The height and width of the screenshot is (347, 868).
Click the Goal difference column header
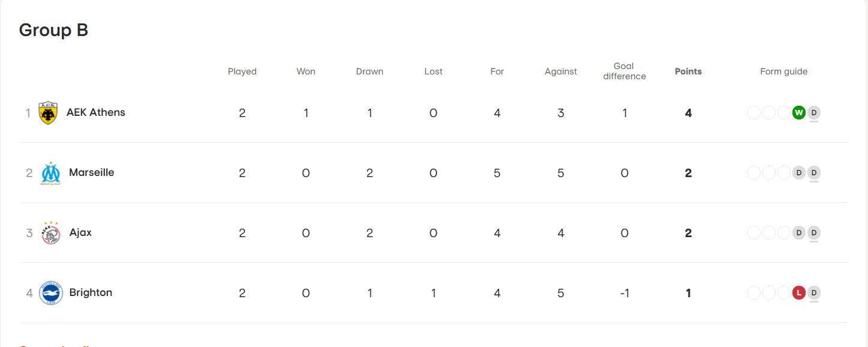[624, 71]
